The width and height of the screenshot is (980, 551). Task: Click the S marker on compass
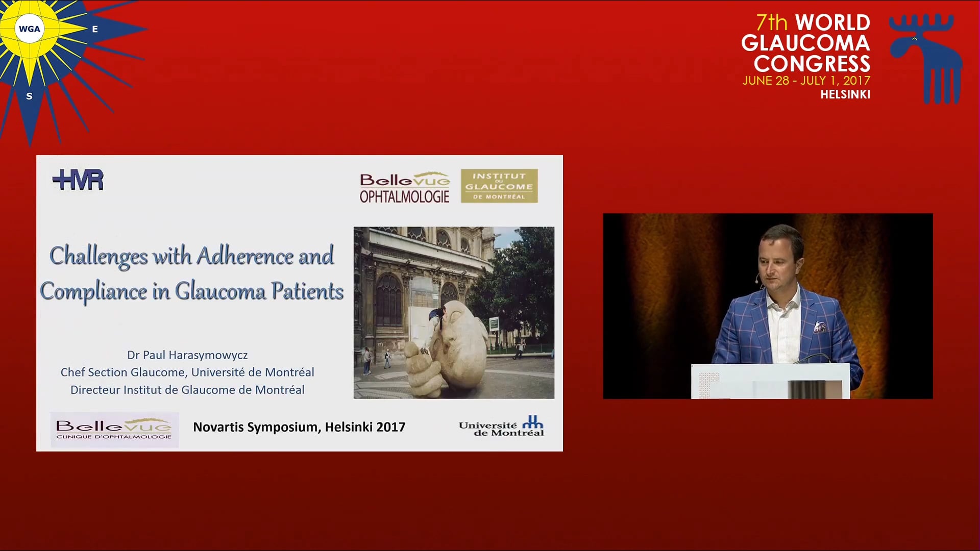pyautogui.click(x=29, y=96)
